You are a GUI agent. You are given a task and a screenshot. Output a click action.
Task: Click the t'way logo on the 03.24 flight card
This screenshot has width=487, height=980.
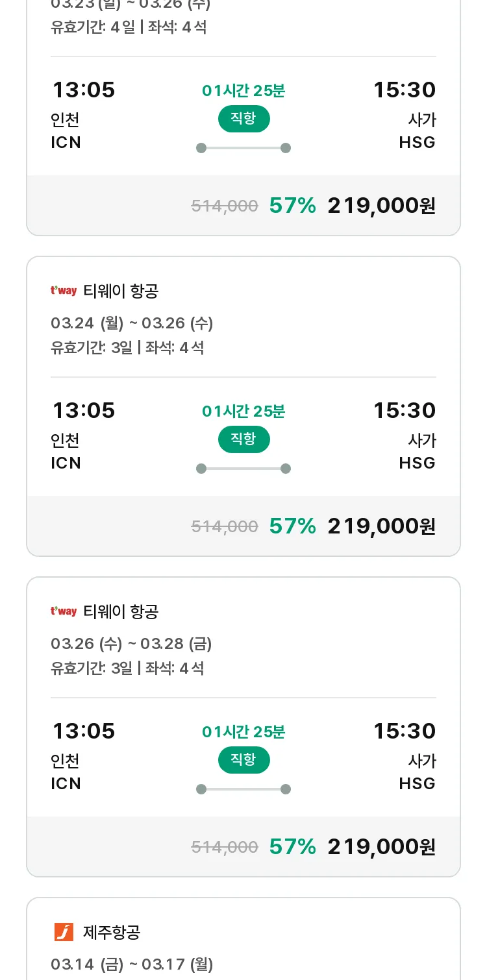click(x=64, y=291)
